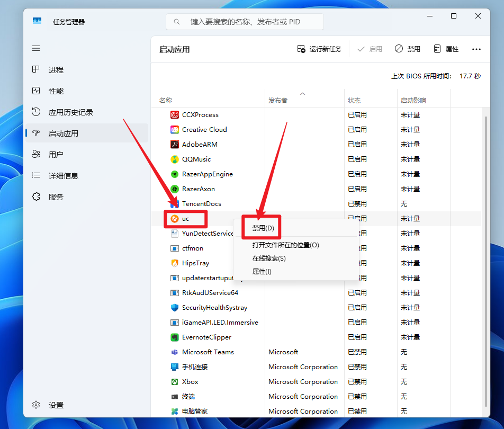Click the Xbox icon
This screenshot has width=504, height=429.
click(x=175, y=382)
